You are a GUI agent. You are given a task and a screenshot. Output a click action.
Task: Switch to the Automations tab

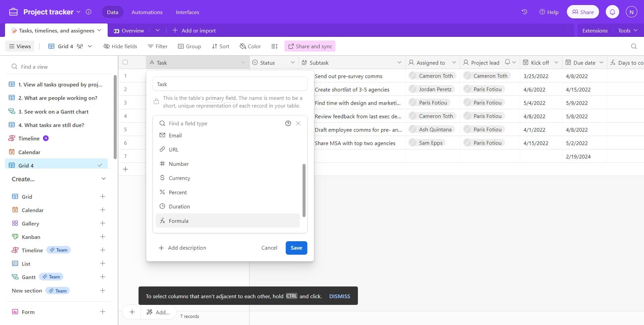[x=147, y=12]
